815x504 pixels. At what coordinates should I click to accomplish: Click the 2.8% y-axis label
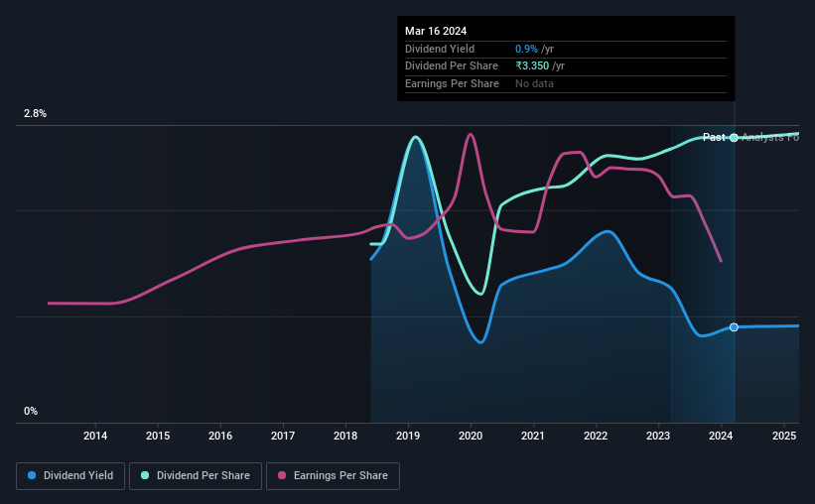click(x=35, y=114)
